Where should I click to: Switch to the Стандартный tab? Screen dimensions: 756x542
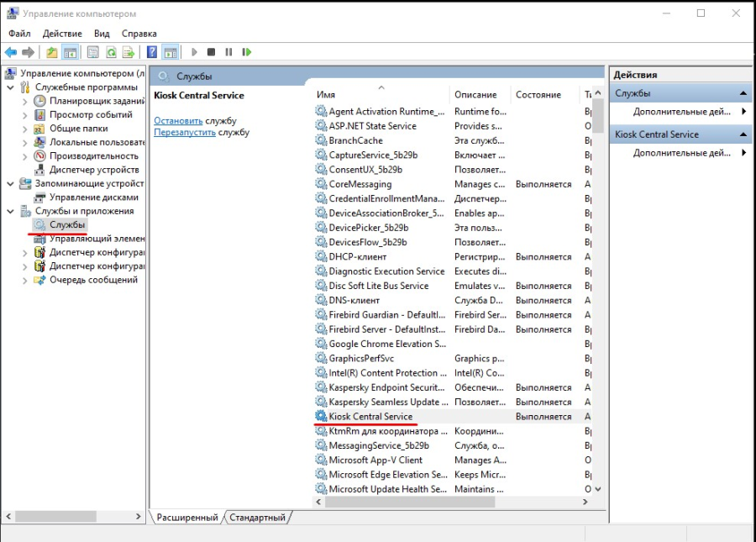coord(257,518)
